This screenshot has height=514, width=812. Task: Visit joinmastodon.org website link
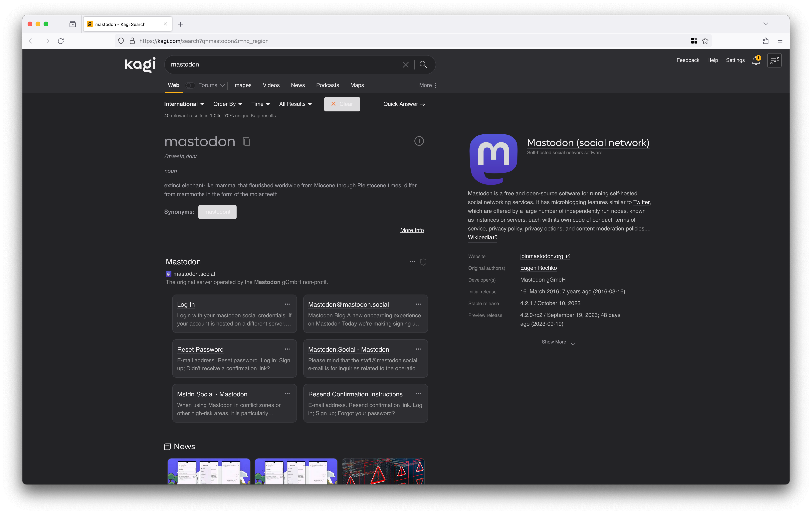coord(545,256)
